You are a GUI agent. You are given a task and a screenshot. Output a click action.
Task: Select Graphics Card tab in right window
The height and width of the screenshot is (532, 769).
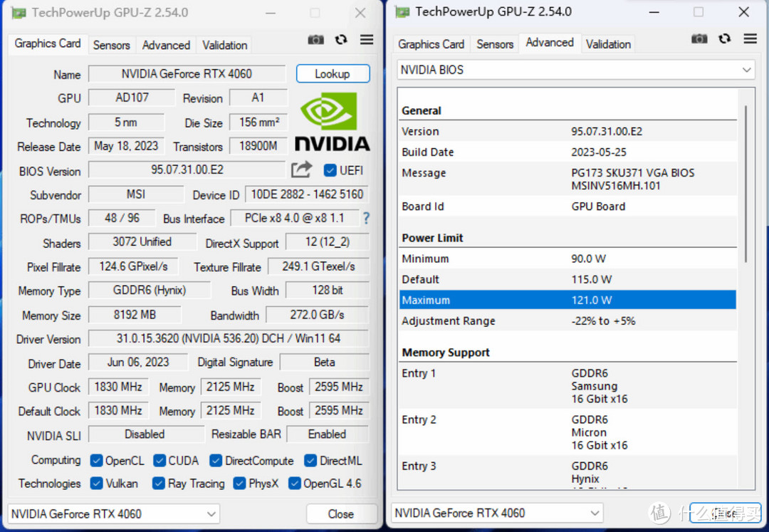(431, 44)
